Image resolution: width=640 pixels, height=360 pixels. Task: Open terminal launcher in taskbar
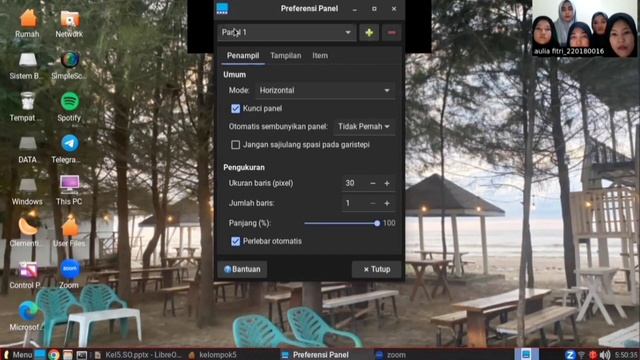click(81, 355)
